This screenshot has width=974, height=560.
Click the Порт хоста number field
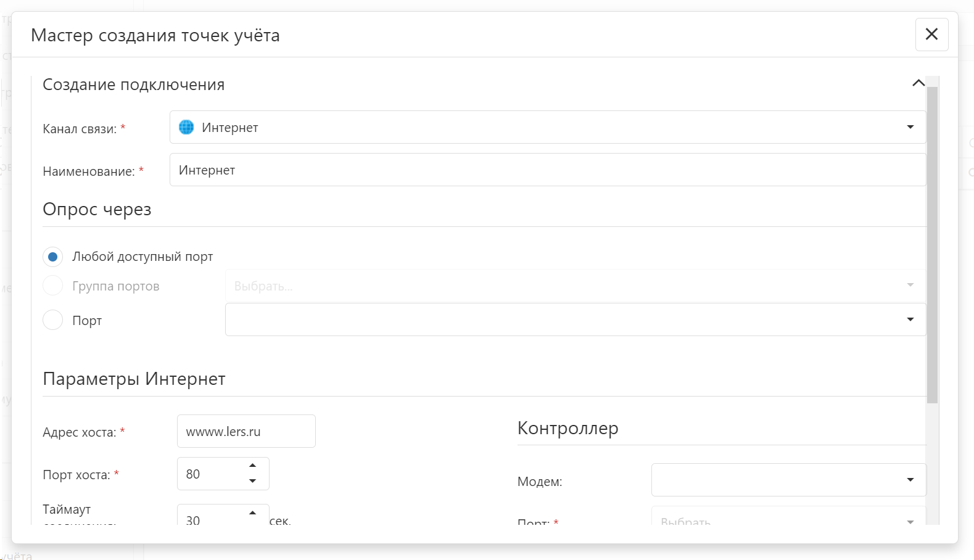(210, 474)
